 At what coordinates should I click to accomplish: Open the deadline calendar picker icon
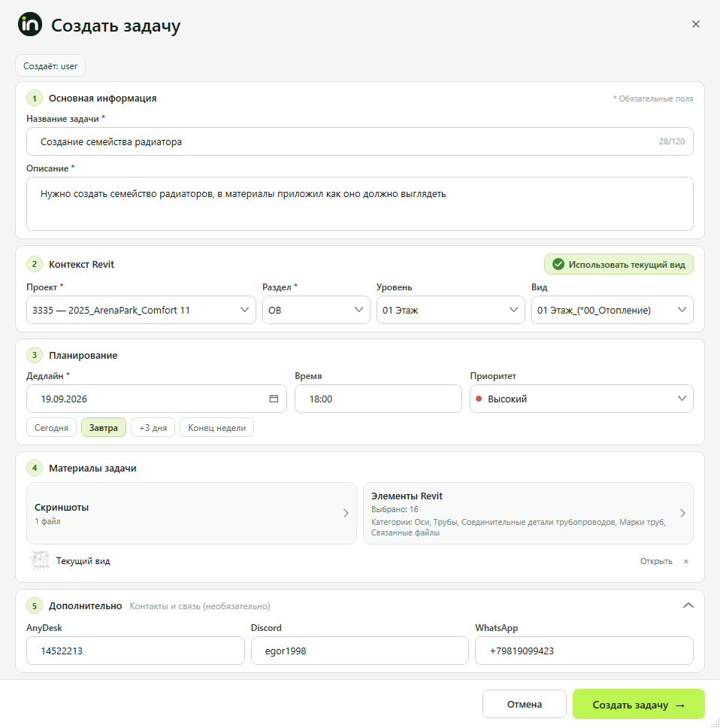tap(274, 399)
